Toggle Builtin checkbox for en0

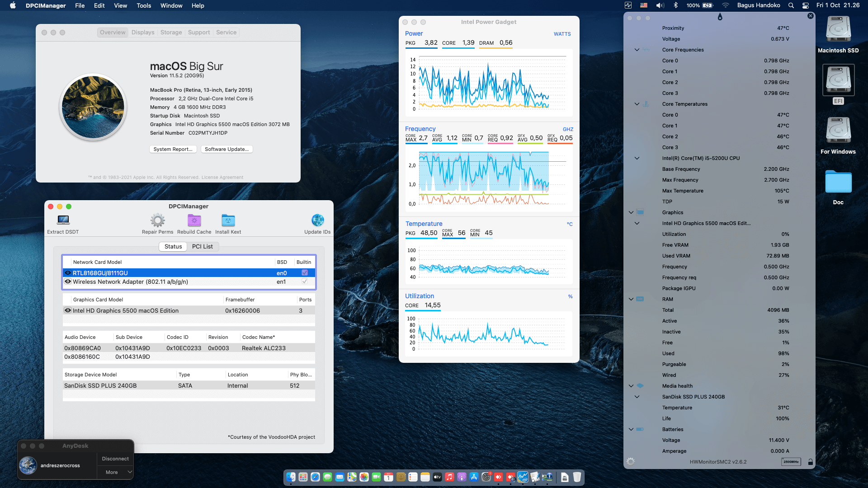coord(305,272)
